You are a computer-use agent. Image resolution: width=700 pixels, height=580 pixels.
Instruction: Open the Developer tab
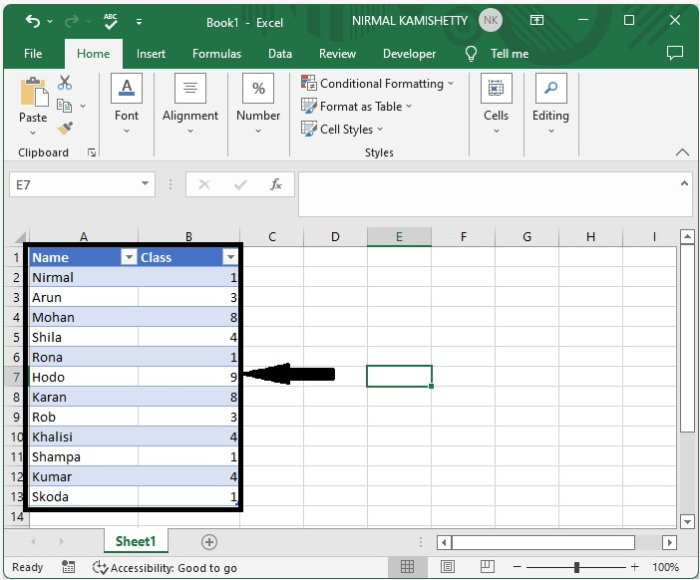pos(409,54)
